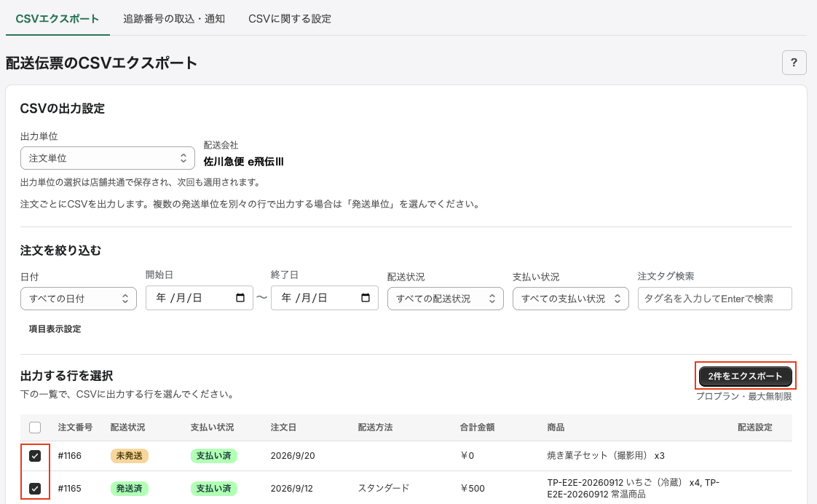Click the 2件をエクスポート button

click(745, 377)
